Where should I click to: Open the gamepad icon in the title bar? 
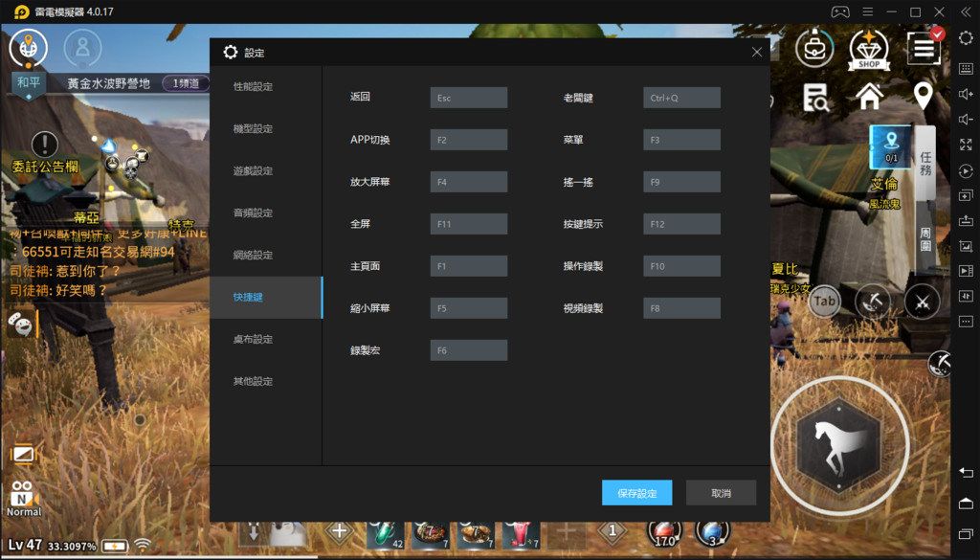(840, 11)
